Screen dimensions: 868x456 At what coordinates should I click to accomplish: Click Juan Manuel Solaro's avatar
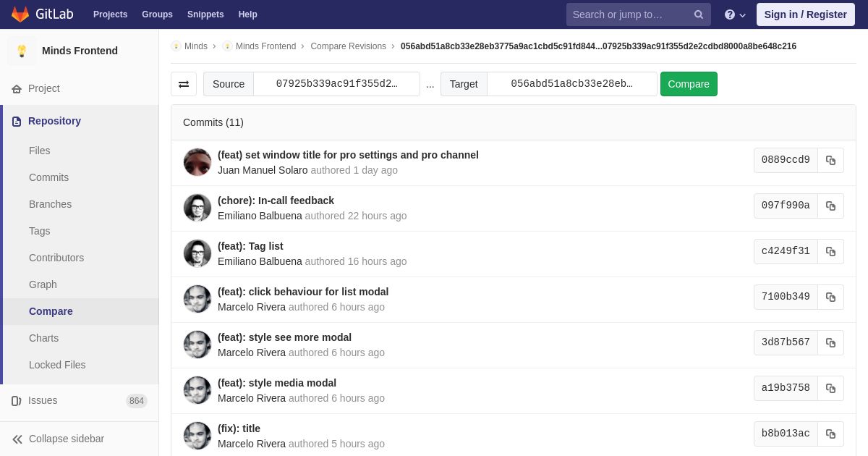tap(197, 162)
